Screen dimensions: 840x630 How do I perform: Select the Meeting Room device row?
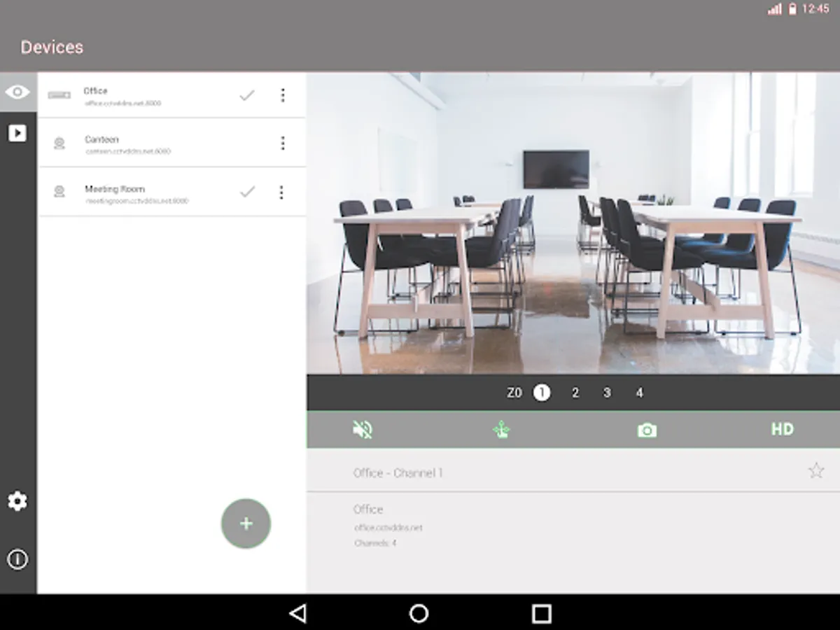[172, 192]
